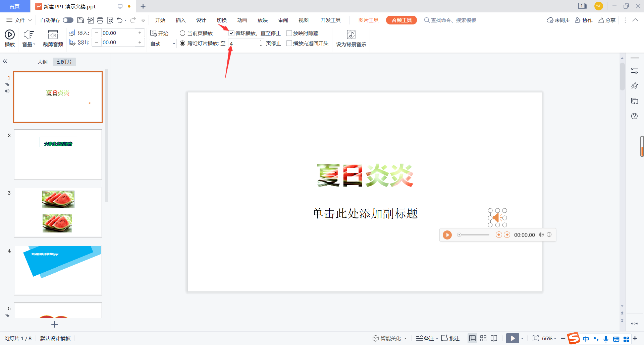Click the Export to PDF icon
Screen dimensions: 644x345
pos(91,20)
